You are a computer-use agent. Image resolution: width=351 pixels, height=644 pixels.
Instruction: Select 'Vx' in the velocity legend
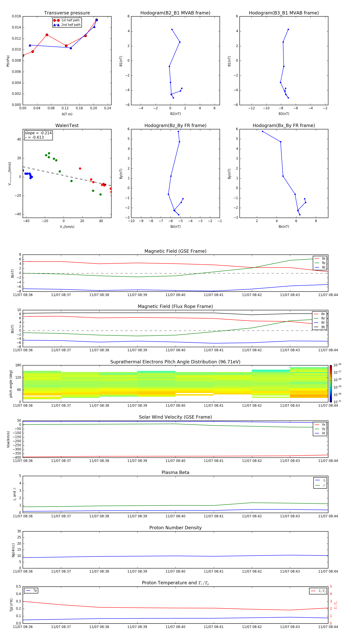click(320, 424)
